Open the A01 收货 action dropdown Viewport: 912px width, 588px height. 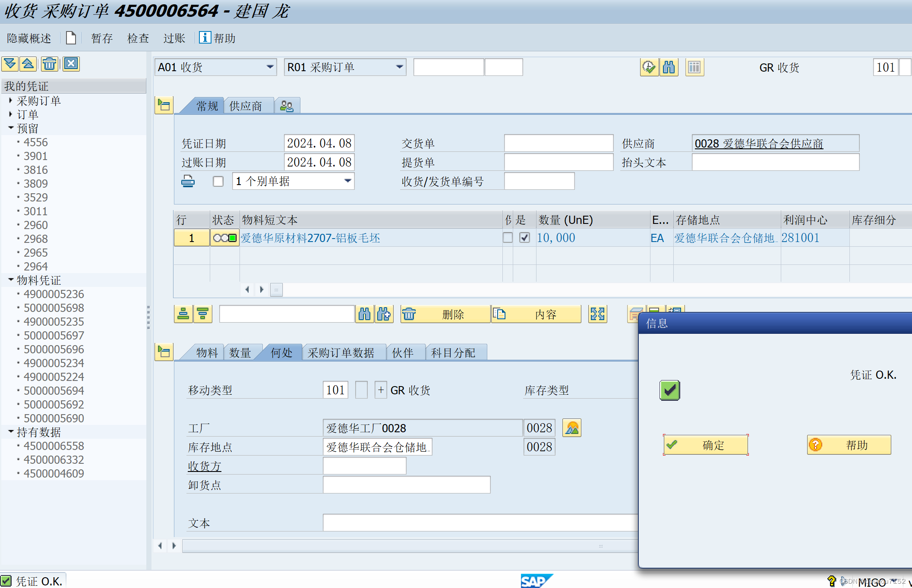pyautogui.click(x=270, y=67)
